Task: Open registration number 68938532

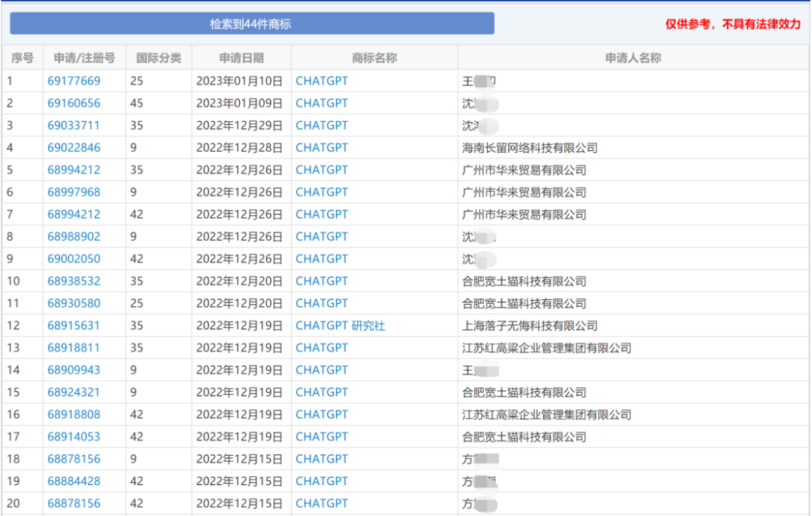Action: pos(74,282)
